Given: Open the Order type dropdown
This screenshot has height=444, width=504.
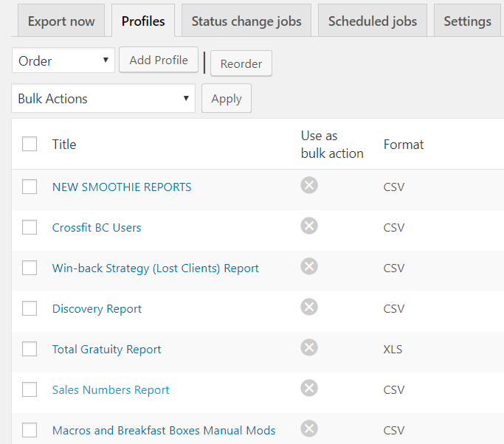Looking at the screenshot, I should coord(63,61).
